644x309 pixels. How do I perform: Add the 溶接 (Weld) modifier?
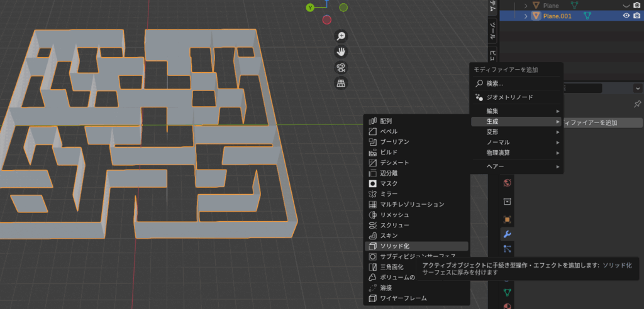click(416, 288)
